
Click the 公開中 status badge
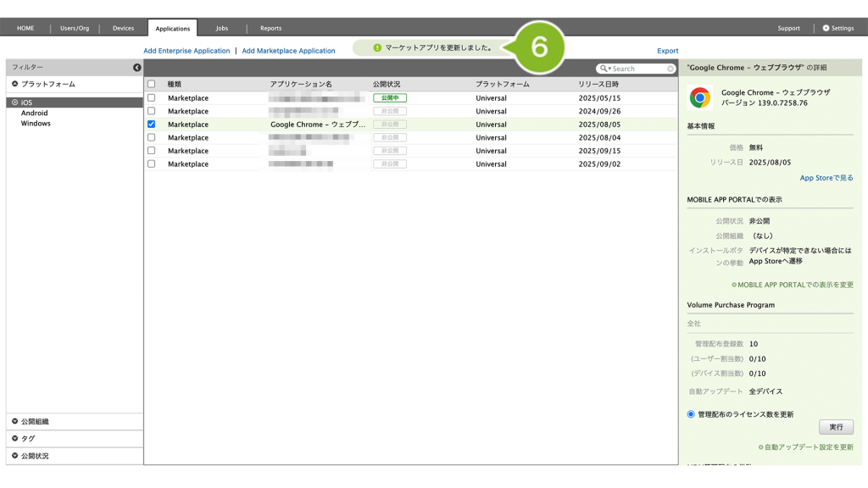[x=389, y=98]
